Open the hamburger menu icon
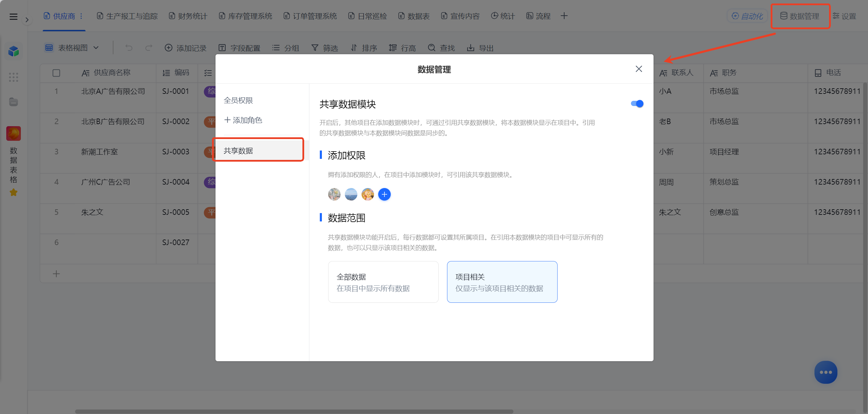Image resolution: width=868 pixels, height=414 pixels. (14, 16)
